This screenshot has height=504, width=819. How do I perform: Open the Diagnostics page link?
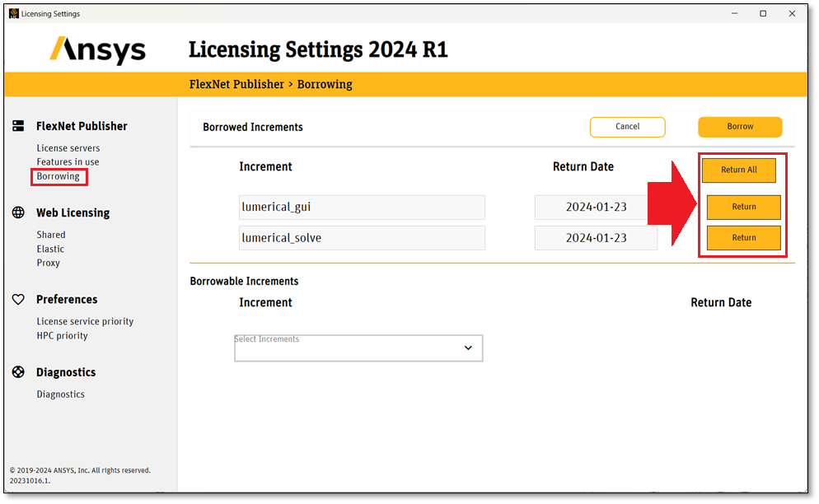pos(61,394)
